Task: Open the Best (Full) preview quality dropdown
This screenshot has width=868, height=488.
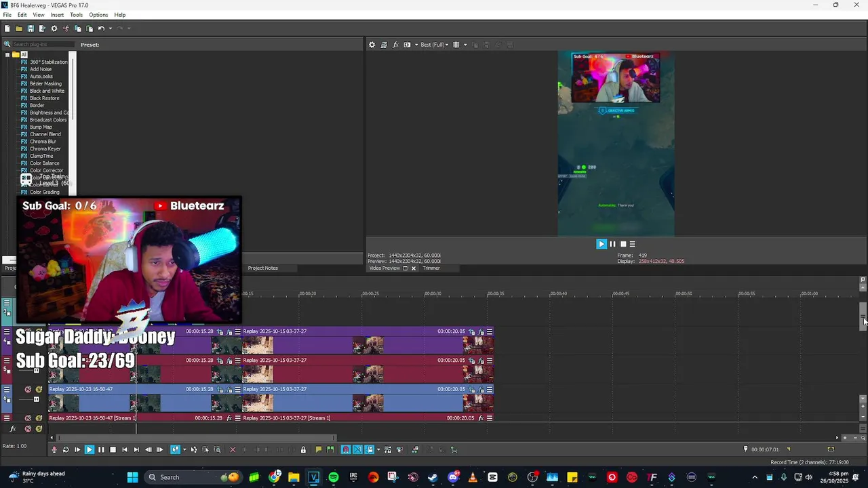Action: 435,45
